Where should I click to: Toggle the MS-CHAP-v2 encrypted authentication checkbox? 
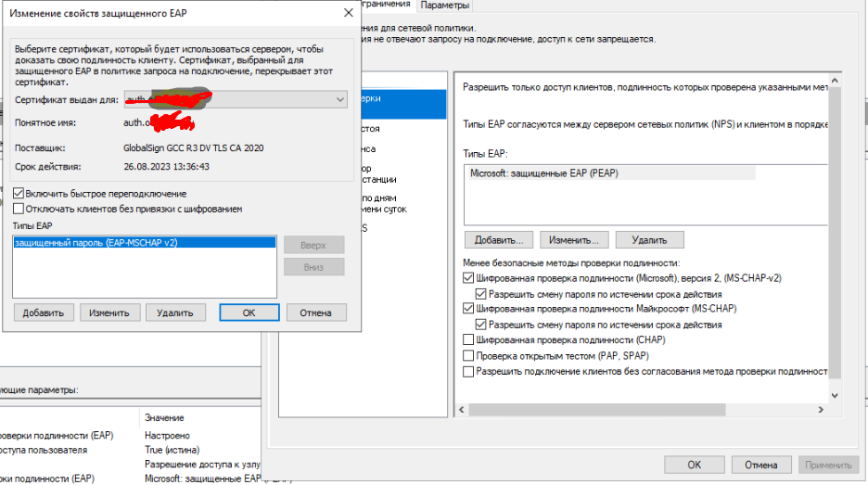(468, 278)
